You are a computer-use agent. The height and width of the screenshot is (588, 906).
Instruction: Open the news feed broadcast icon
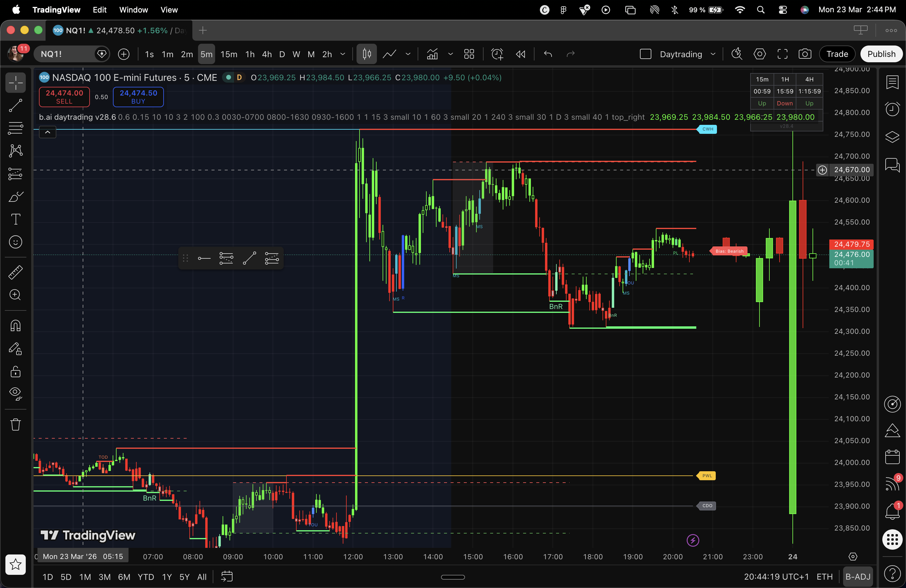tap(892, 484)
